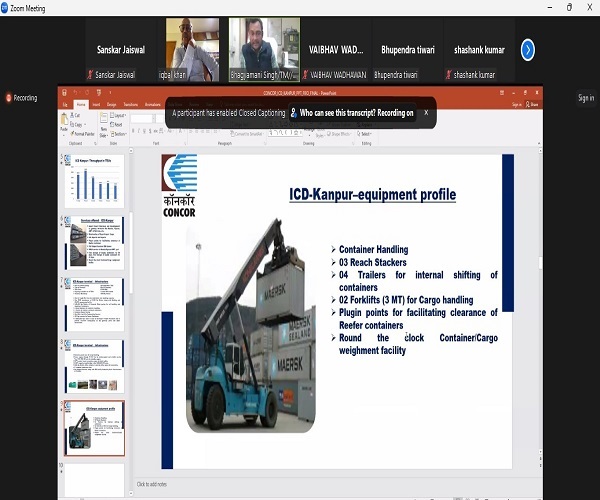Select slide 9 equipment profile thumbnail

(x=94, y=428)
